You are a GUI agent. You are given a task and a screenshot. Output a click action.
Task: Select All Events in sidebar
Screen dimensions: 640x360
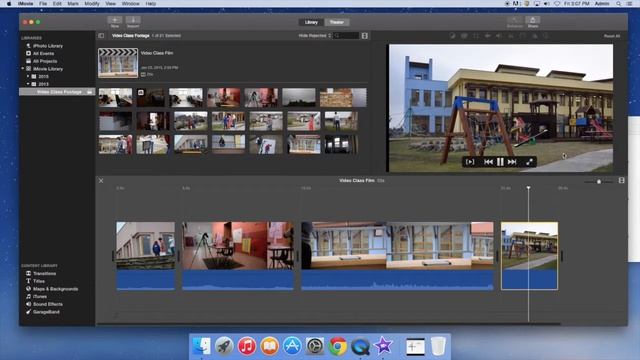pos(43,53)
